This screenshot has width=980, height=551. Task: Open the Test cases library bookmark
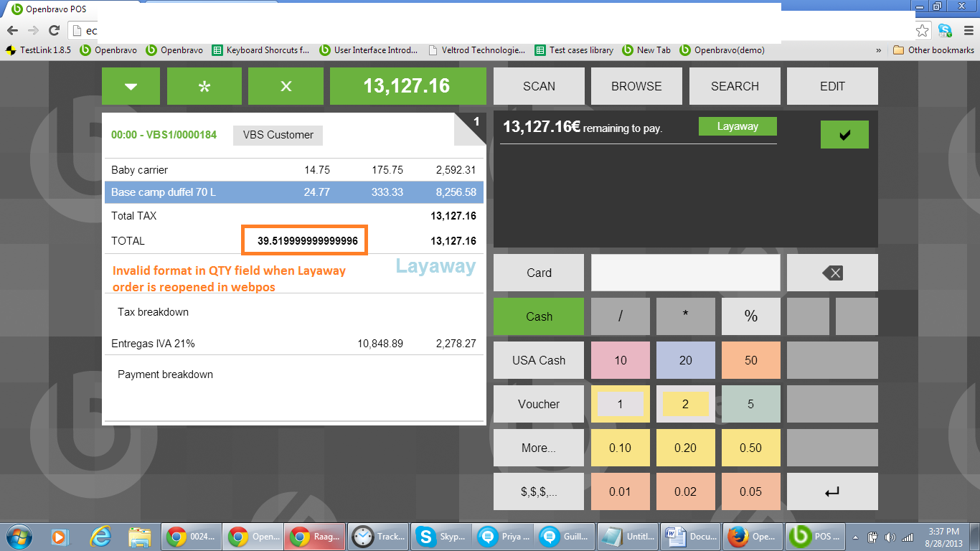click(574, 50)
